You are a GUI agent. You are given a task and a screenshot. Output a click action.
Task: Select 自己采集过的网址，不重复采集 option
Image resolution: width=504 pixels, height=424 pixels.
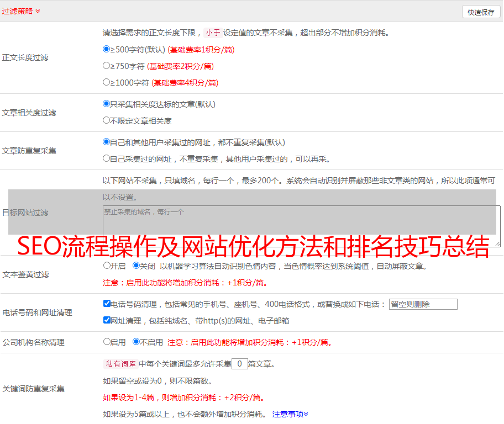pyautogui.click(x=107, y=158)
